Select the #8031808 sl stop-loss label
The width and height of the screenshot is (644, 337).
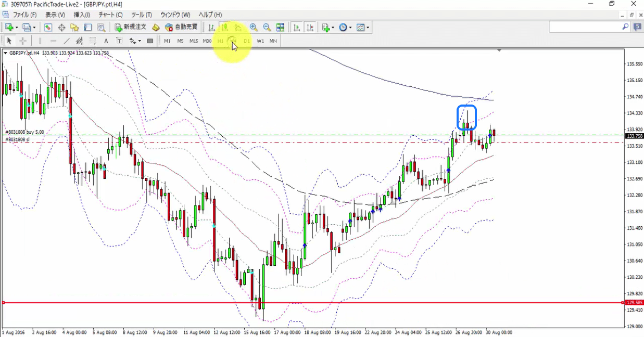pos(17,140)
